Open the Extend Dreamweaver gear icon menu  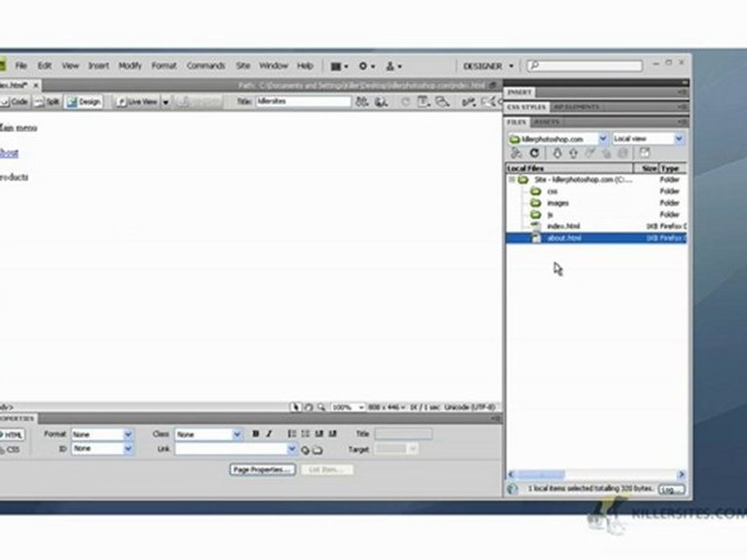[x=366, y=66]
